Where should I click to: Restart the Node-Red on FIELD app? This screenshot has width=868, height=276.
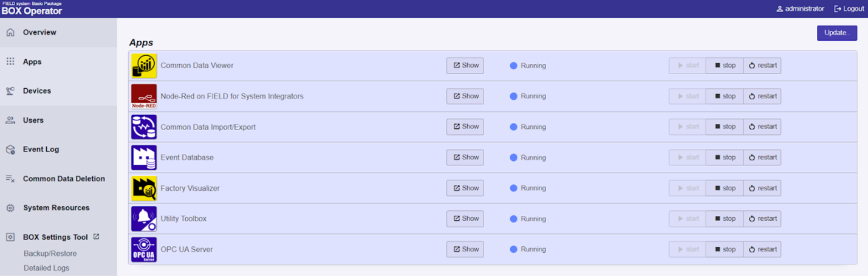pyautogui.click(x=762, y=96)
